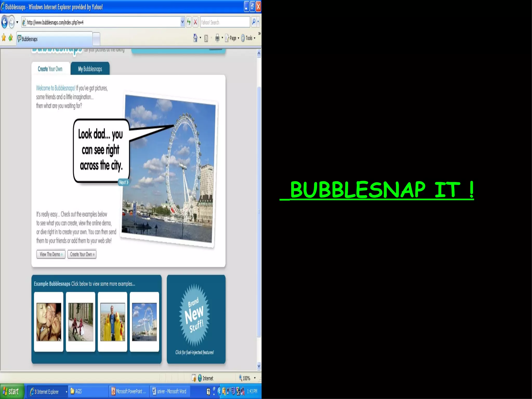This screenshot has width=532, height=399.
Task: Select the Bubblesnaps browser tab
Action: 55,39
